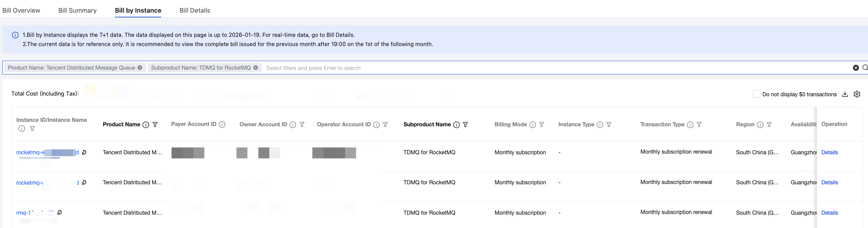
Task: Switch to the Bill Details tab
Action: click(x=195, y=10)
